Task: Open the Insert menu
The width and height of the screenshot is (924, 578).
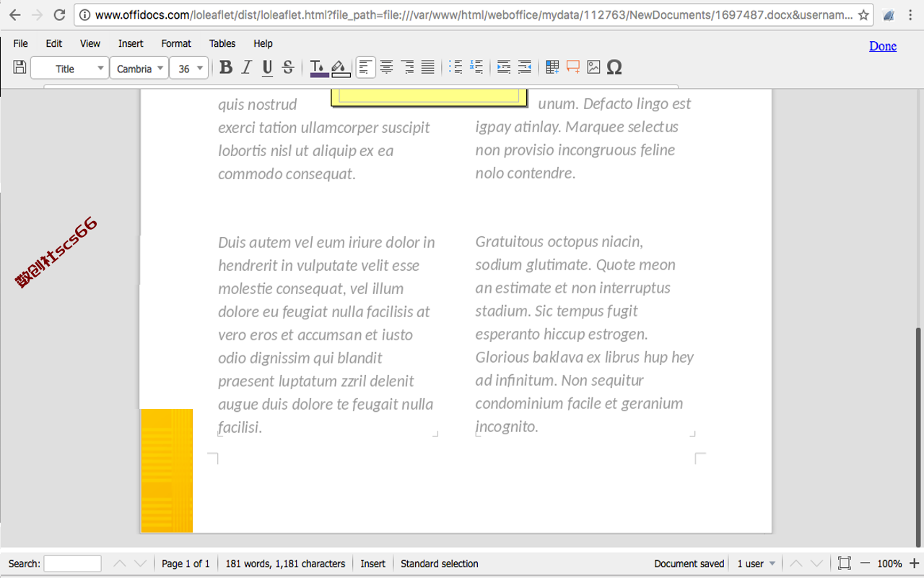Action: pos(131,43)
